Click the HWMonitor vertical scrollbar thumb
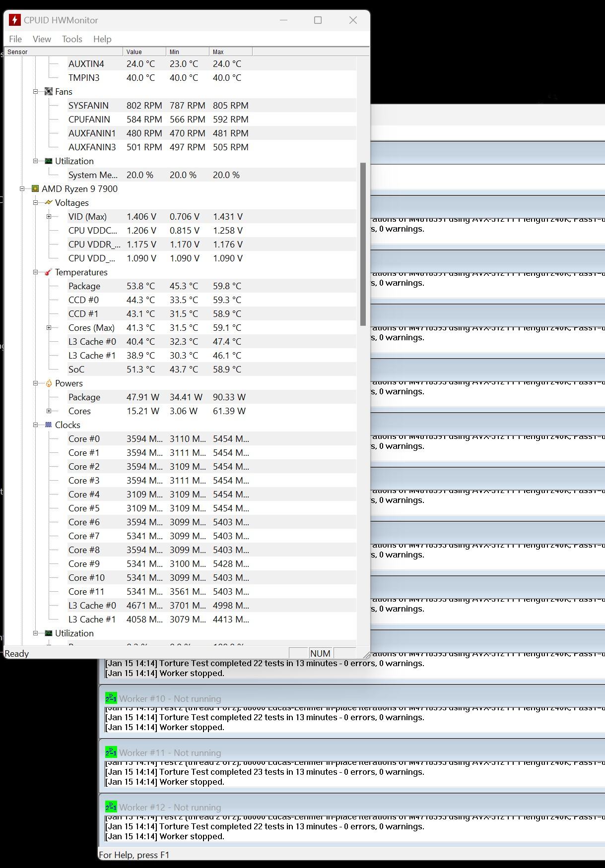The height and width of the screenshot is (868, 605). tap(363, 244)
